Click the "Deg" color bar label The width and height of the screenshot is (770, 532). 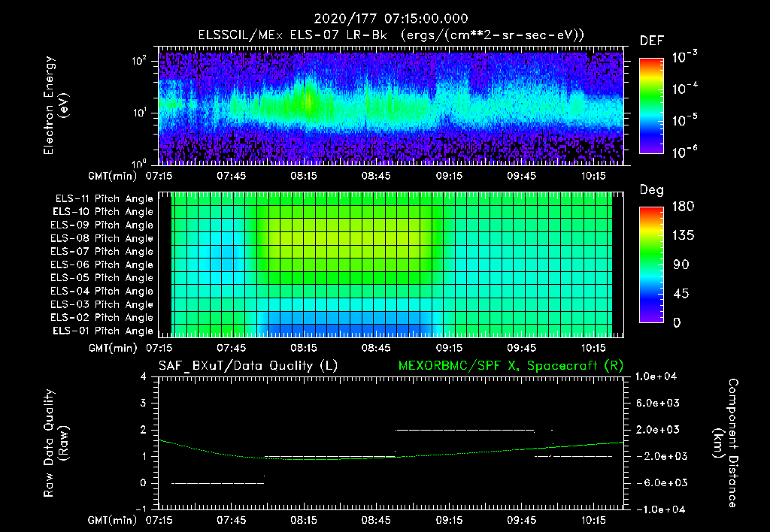click(652, 190)
